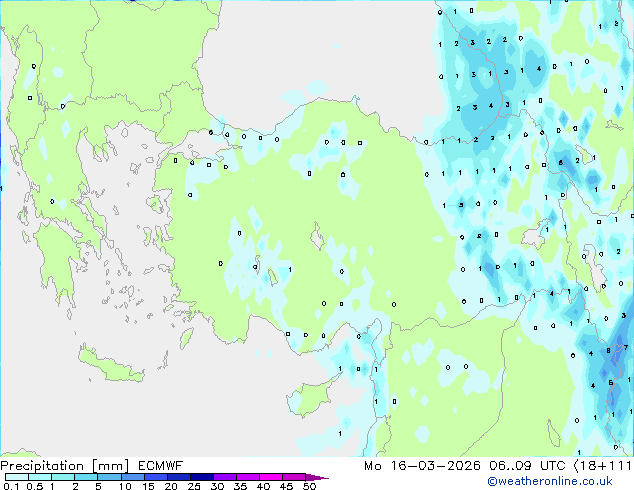Click the '30' legend scale value
Image resolution: width=634 pixels, height=490 pixels.
(x=217, y=486)
